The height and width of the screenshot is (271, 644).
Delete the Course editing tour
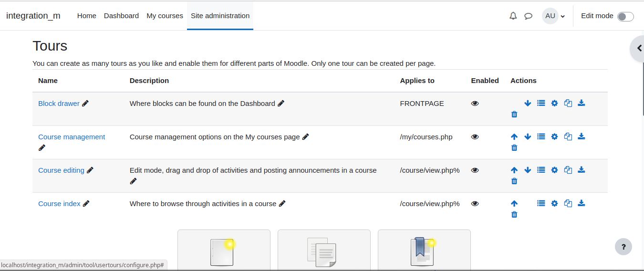point(514,181)
